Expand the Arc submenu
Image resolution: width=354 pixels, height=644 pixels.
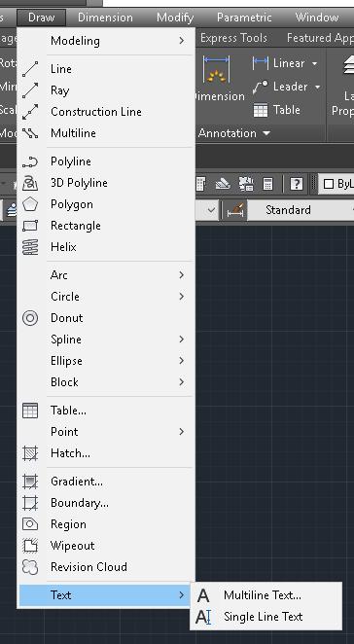pos(106,275)
